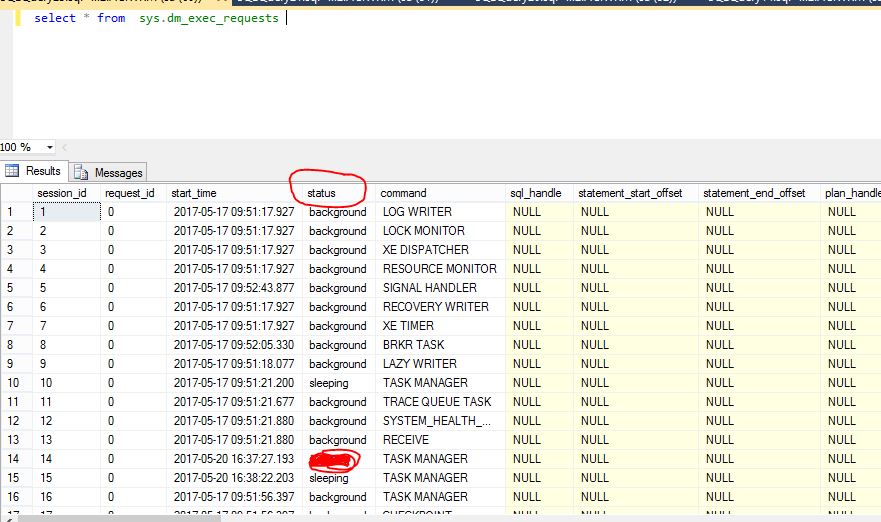The width and height of the screenshot is (881, 522).
Task: Click session_id cell with value 1
Action: click(x=66, y=212)
